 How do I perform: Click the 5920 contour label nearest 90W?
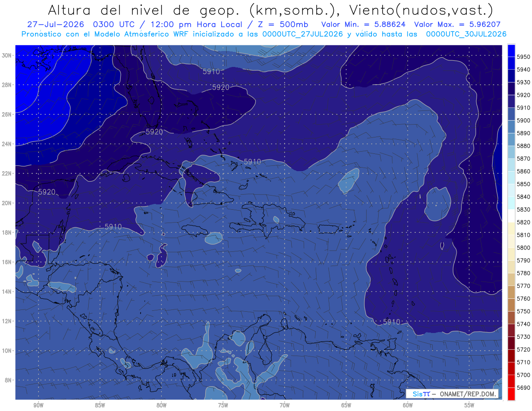point(47,192)
